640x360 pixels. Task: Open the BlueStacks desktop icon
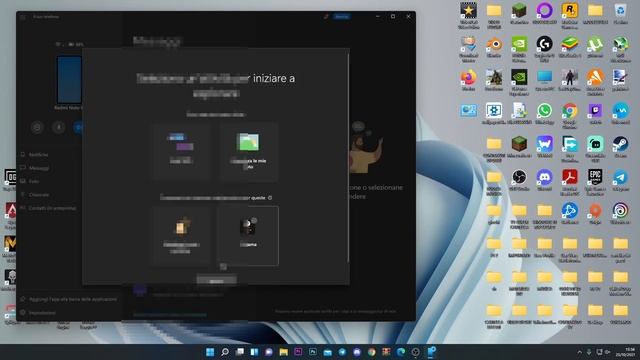pyautogui.click(x=569, y=44)
